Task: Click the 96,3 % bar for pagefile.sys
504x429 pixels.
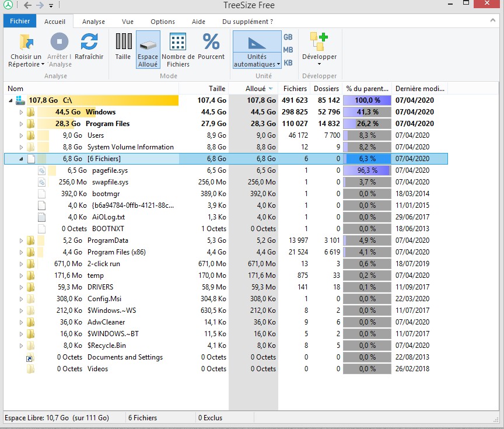Action: (367, 170)
